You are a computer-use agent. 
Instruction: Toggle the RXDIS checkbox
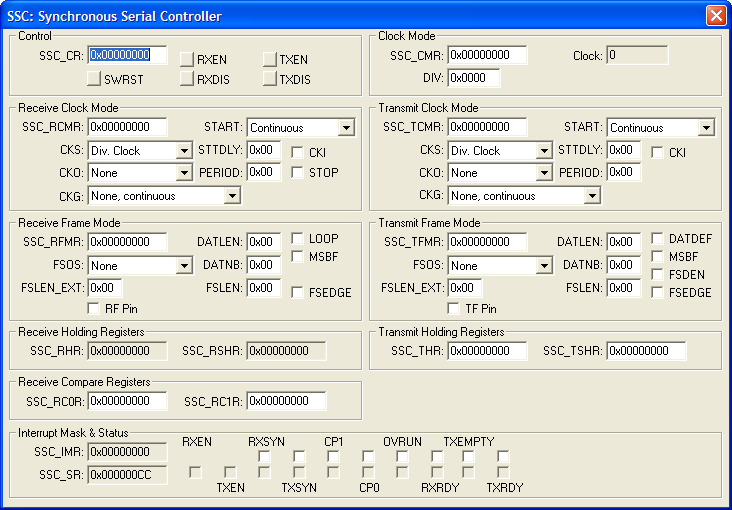(x=187, y=79)
